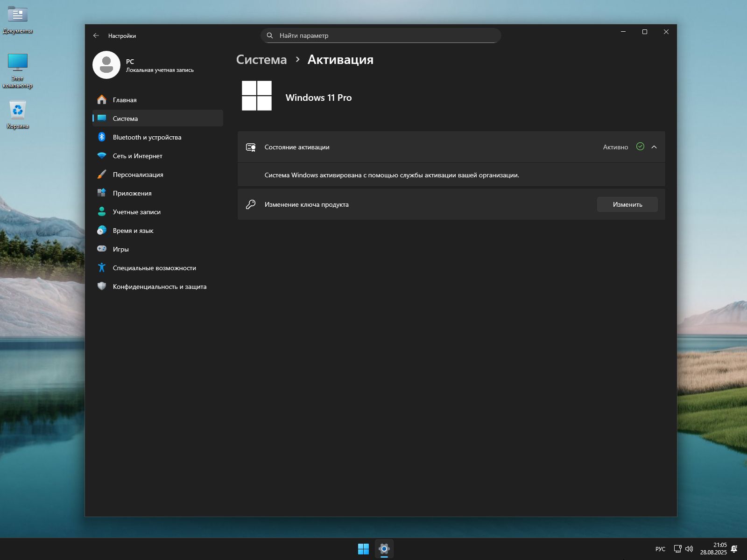Select Система in sidebar
The height and width of the screenshot is (560, 747).
158,118
